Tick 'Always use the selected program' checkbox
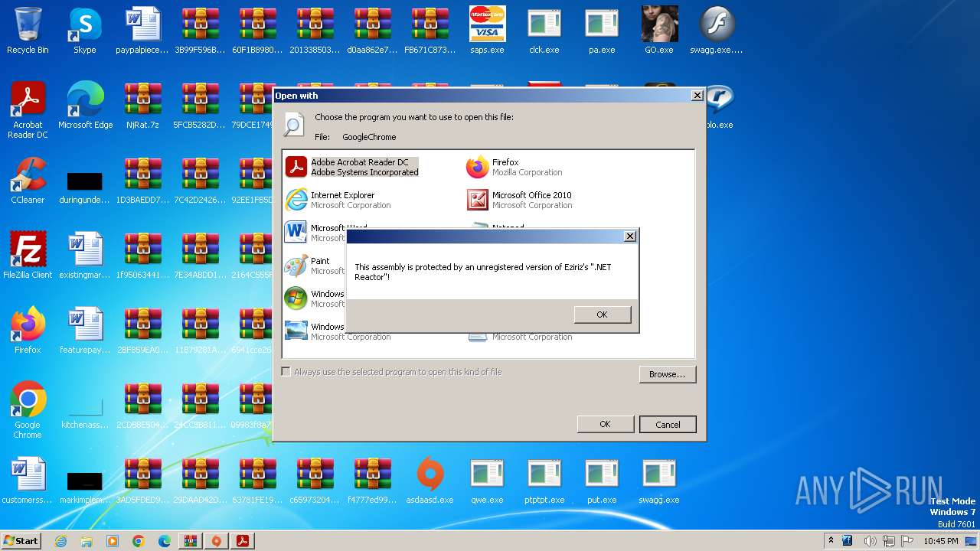Screen dimensions: 980x551 pyautogui.click(x=286, y=372)
